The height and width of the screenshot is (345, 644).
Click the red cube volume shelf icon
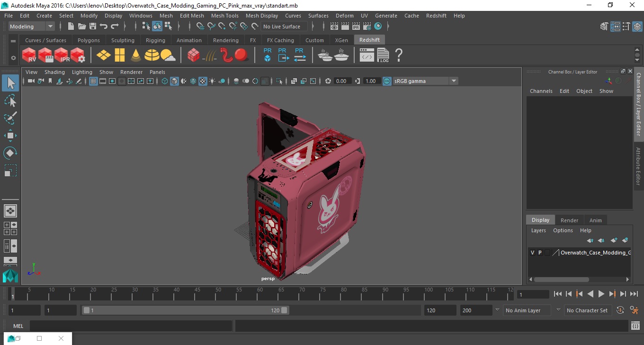point(193,55)
